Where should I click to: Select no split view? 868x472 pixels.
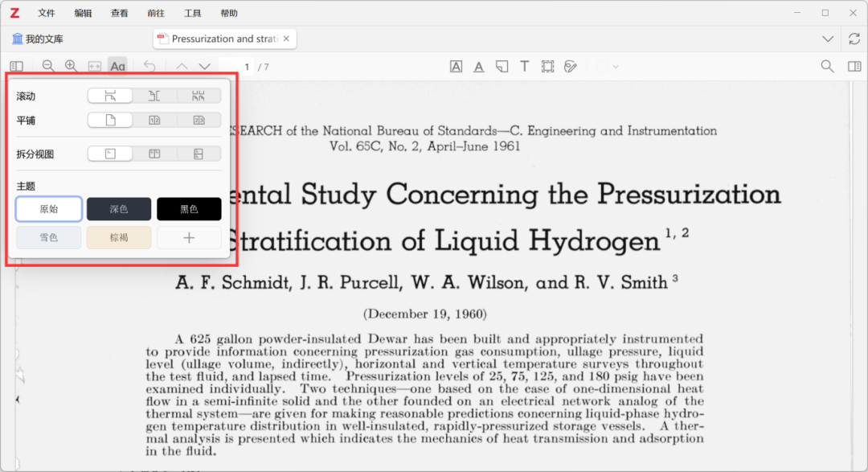[110, 154]
